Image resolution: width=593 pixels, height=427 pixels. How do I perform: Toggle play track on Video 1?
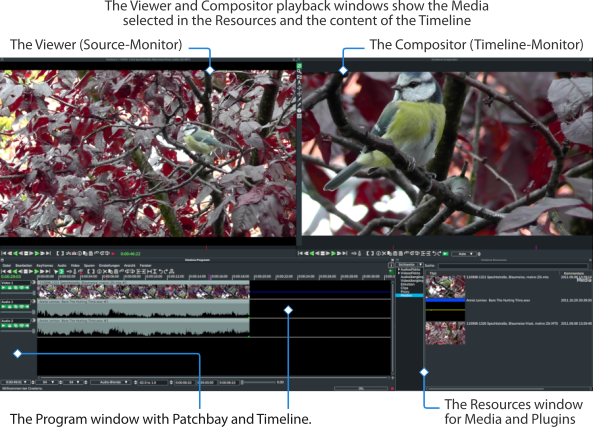coord(3,287)
